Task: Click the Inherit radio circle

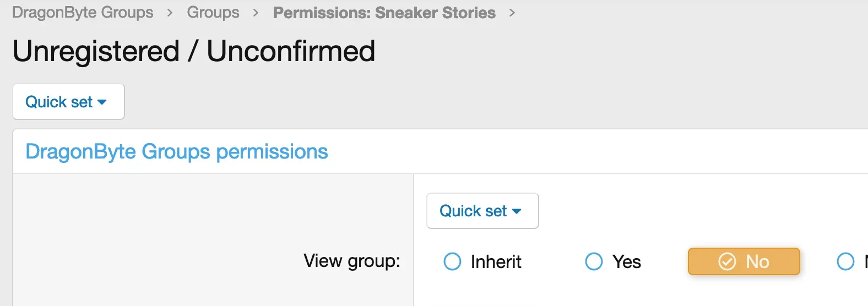Action: tap(452, 261)
